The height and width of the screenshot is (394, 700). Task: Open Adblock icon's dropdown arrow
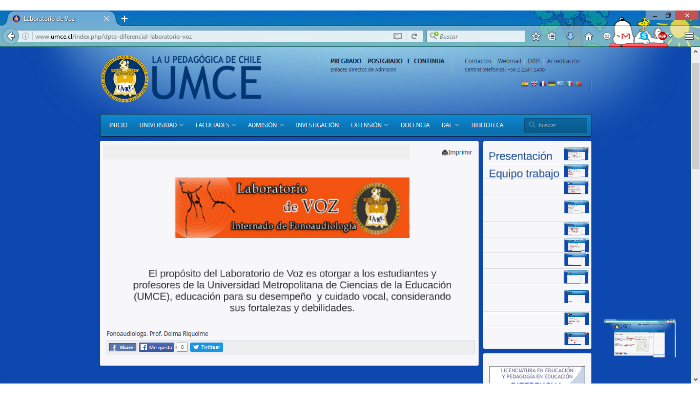(670, 37)
